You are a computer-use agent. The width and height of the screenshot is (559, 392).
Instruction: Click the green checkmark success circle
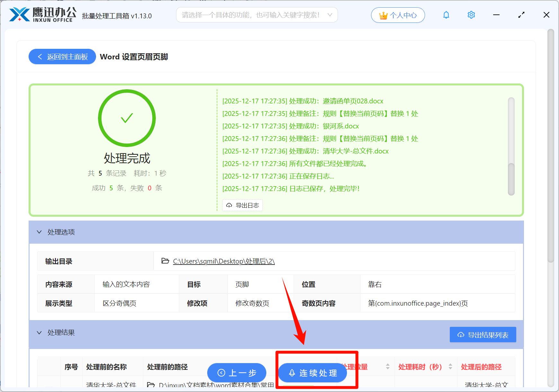pos(127,118)
